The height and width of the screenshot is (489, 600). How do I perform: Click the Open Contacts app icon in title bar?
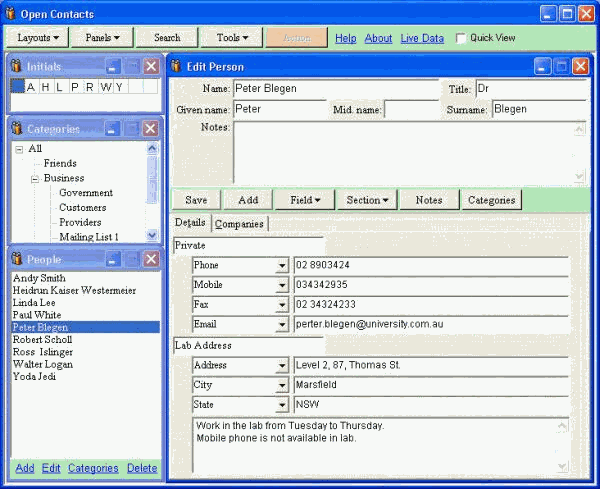tap(12, 13)
